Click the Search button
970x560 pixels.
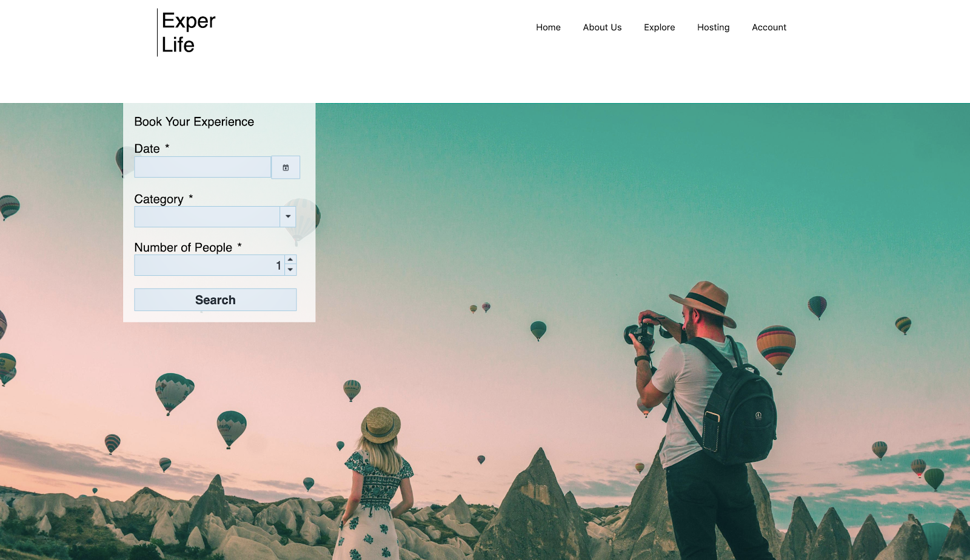click(x=215, y=300)
